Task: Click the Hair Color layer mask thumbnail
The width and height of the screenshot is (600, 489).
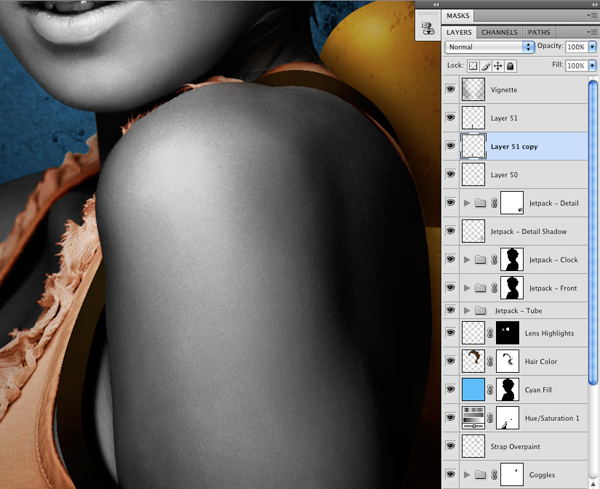Action: (x=507, y=361)
